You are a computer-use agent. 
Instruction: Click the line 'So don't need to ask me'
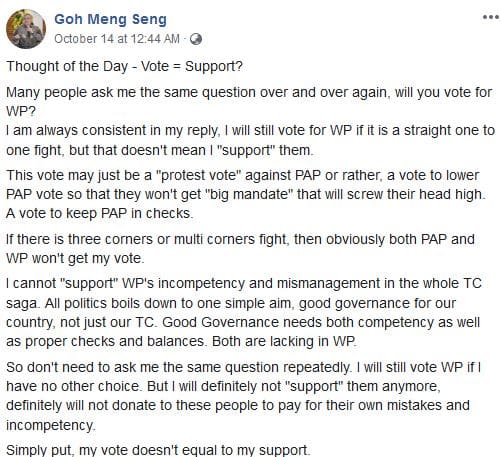(x=243, y=367)
